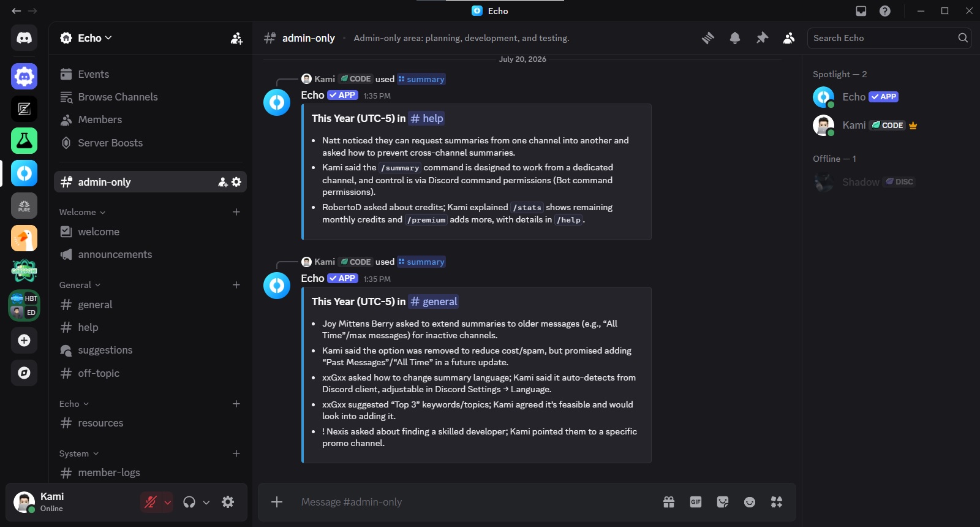Create channel in Welcome category
Viewport: 980px width, 527px height.
click(236, 212)
